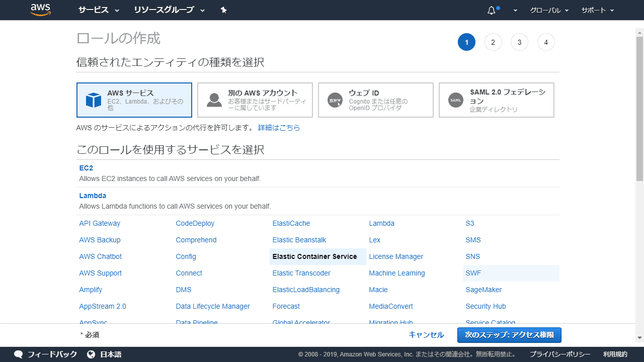Select the SAML 2.0 フェデレーション card
Screen dimensions: 644x362
(x=497, y=100)
